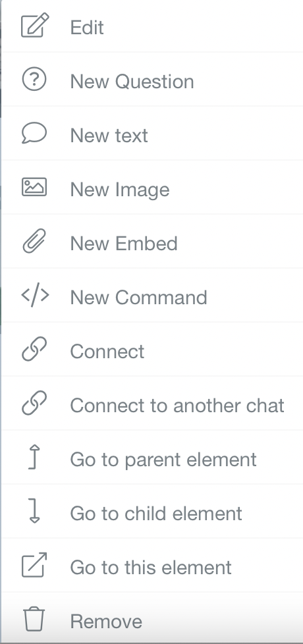Click the picture icon for New Image
Image resolution: width=303 pixels, height=644 pixels.
click(x=34, y=187)
